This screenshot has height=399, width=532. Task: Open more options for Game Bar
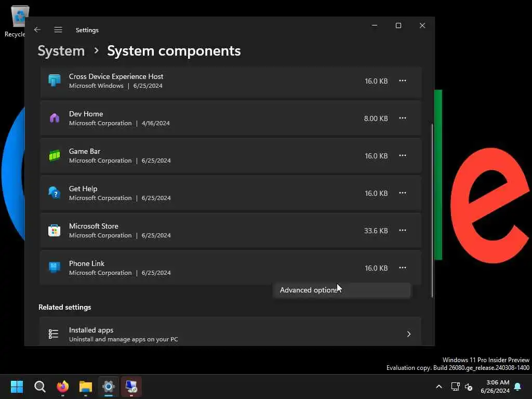(403, 155)
